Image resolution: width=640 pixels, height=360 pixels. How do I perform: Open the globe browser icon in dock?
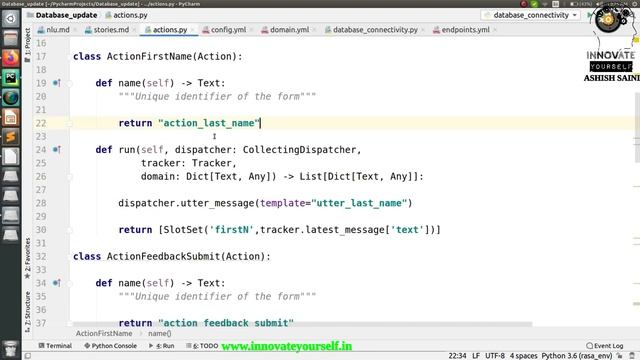tap(11, 98)
